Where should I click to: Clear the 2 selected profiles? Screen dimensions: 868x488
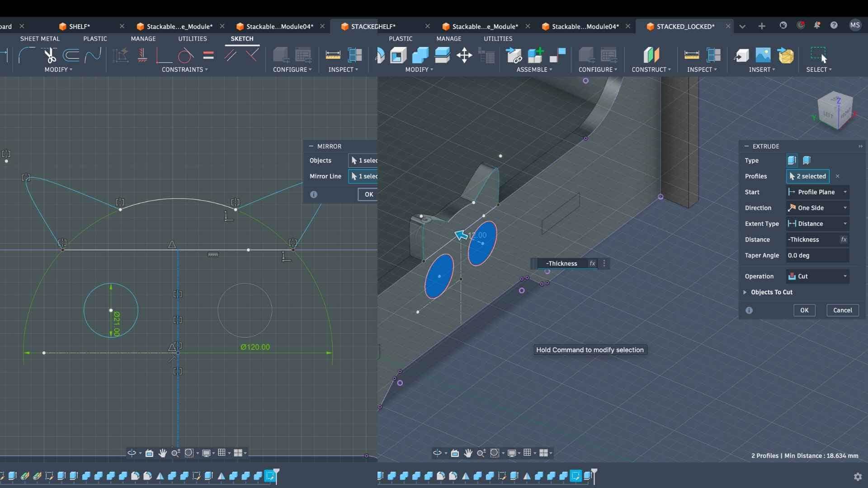(837, 176)
